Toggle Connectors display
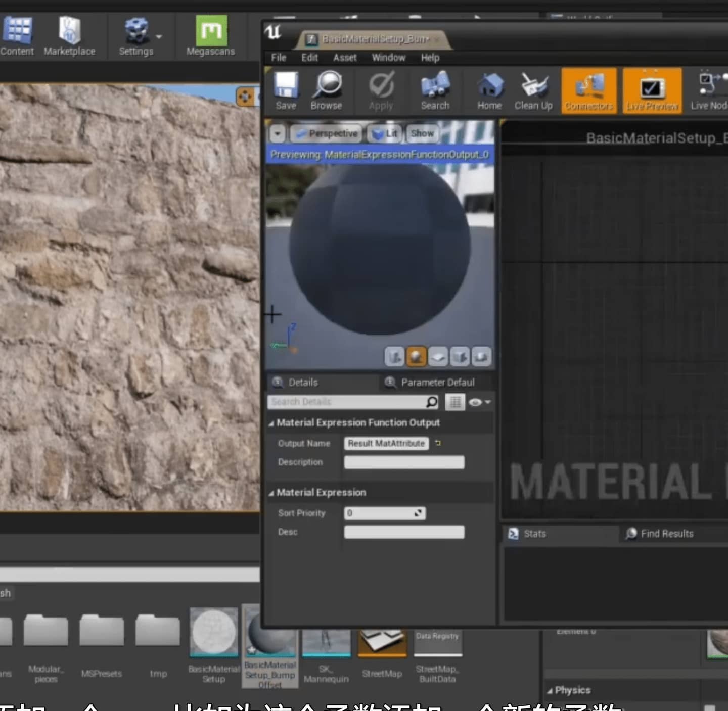This screenshot has height=711, width=728. [589, 90]
